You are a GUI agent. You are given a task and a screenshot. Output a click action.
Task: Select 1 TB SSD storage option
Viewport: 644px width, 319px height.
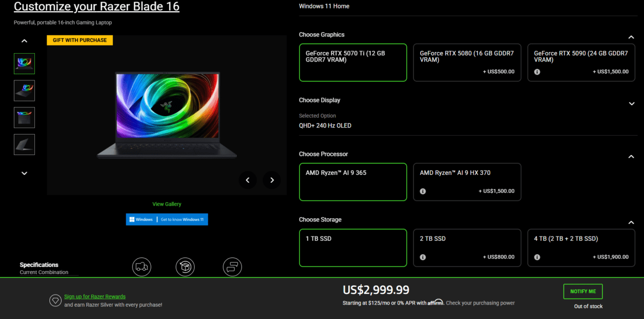pos(353,248)
